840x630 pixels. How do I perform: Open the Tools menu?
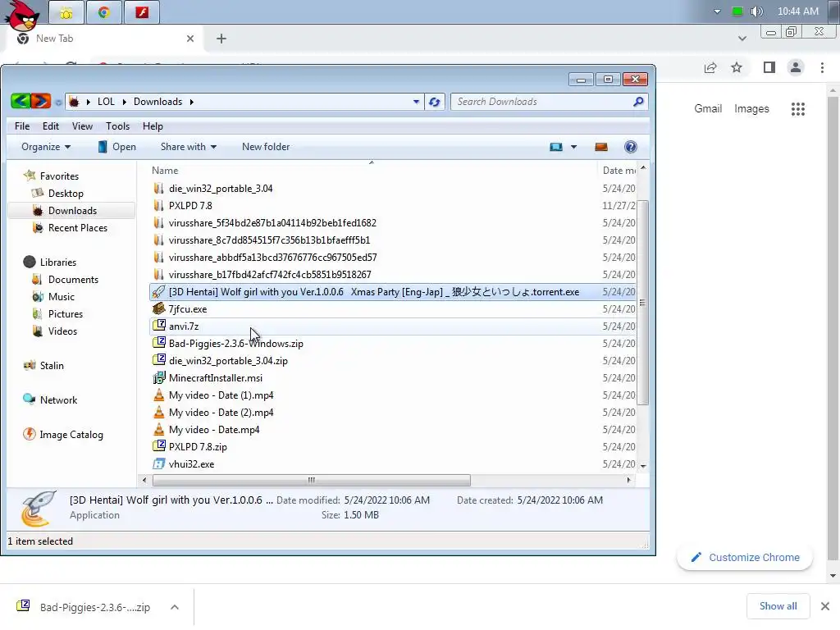coord(117,126)
